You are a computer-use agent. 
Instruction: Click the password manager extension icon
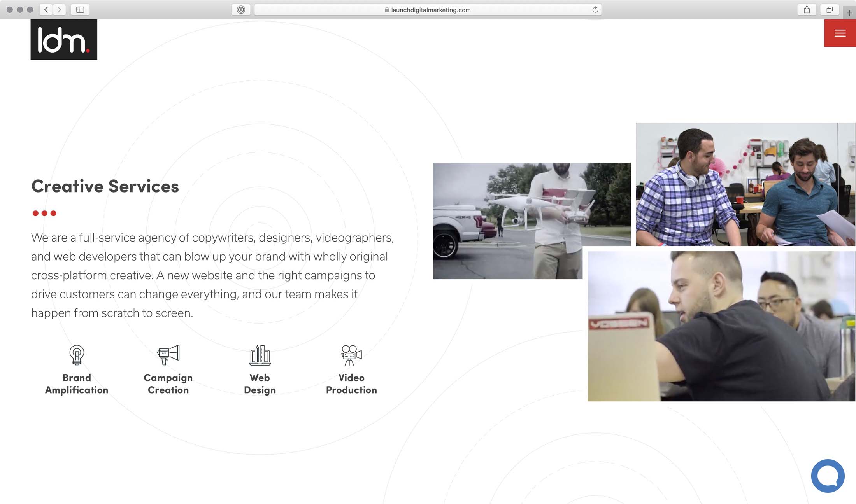pyautogui.click(x=241, y=10)
